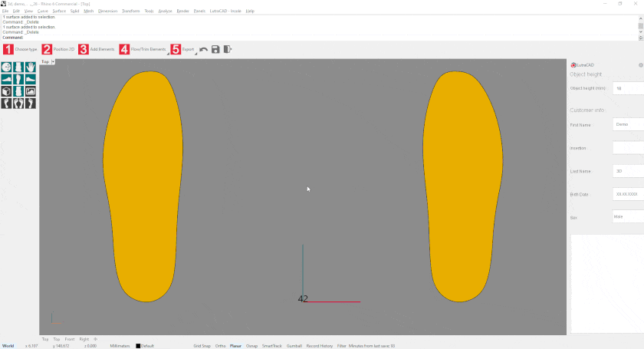This screenshot has height=349, width=644.
Task: Click the First Name input field
Action: [628, 124]
